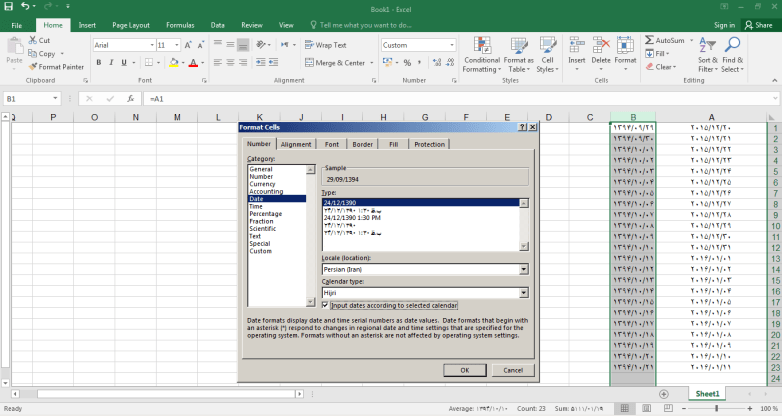The height and width of the screenshot is (416, 782).
Task: Open Format as Table gallery
Action: click(519, 55)
